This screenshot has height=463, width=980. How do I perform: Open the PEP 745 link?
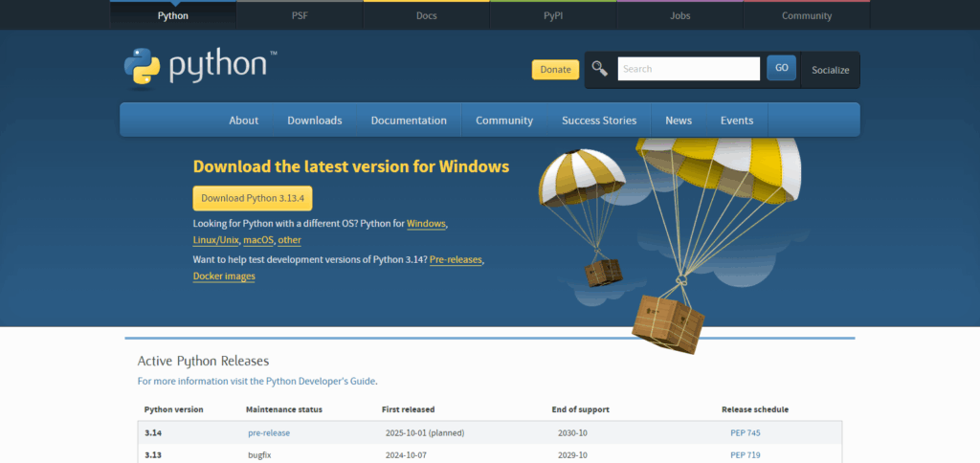coord(745,433)
